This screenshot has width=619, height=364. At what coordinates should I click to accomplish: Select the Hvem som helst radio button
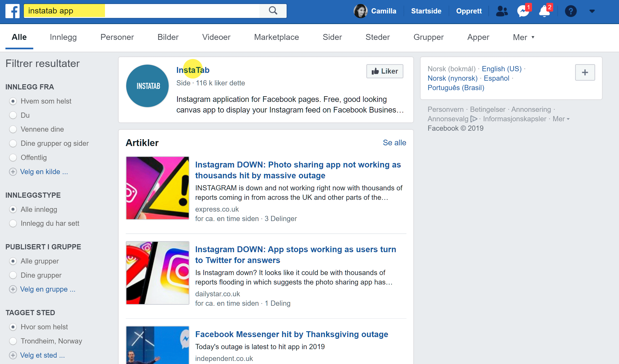tap(13, 101)
